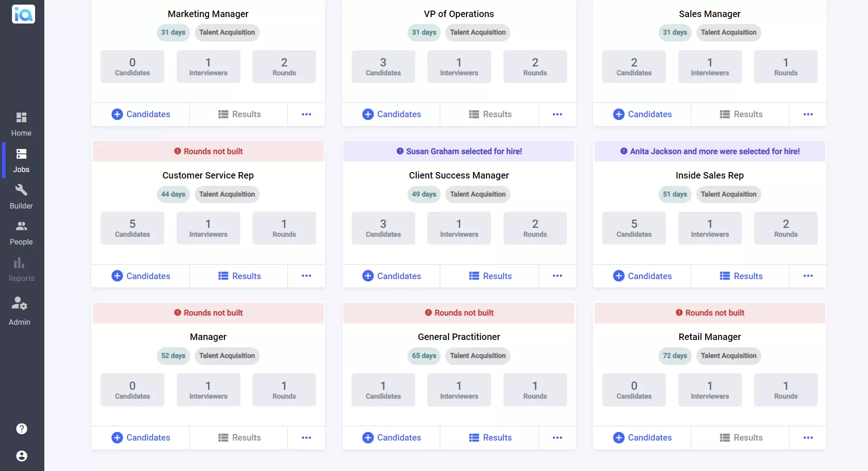The image size is (868, 471).
Task: Open the People section
Action: click(21, 233)
